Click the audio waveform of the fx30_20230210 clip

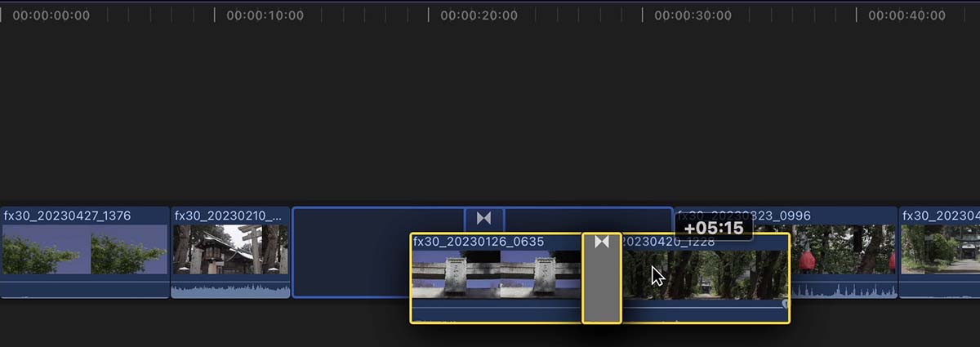pos(231,288)
